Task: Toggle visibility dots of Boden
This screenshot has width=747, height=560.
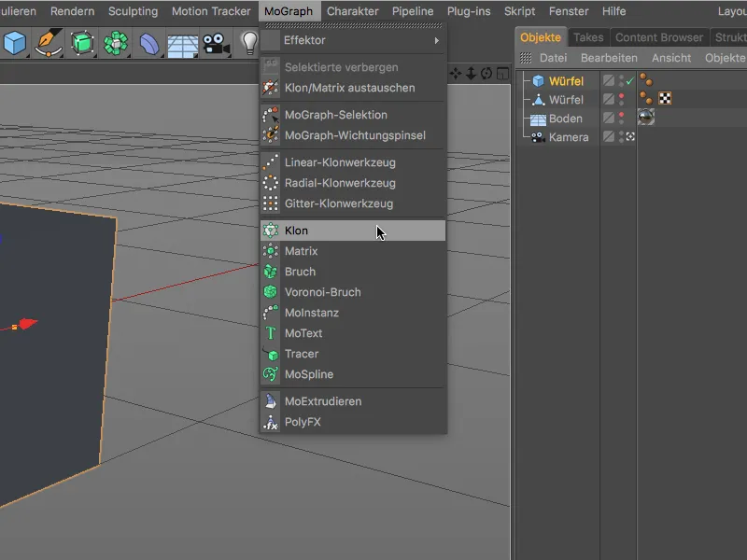Action: pos(621,119)
